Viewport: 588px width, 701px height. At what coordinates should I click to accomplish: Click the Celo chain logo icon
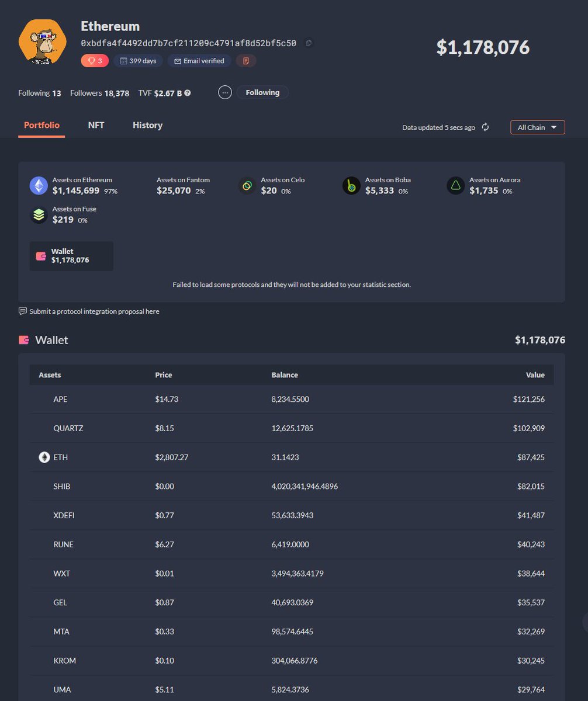[x=247, y=186]
